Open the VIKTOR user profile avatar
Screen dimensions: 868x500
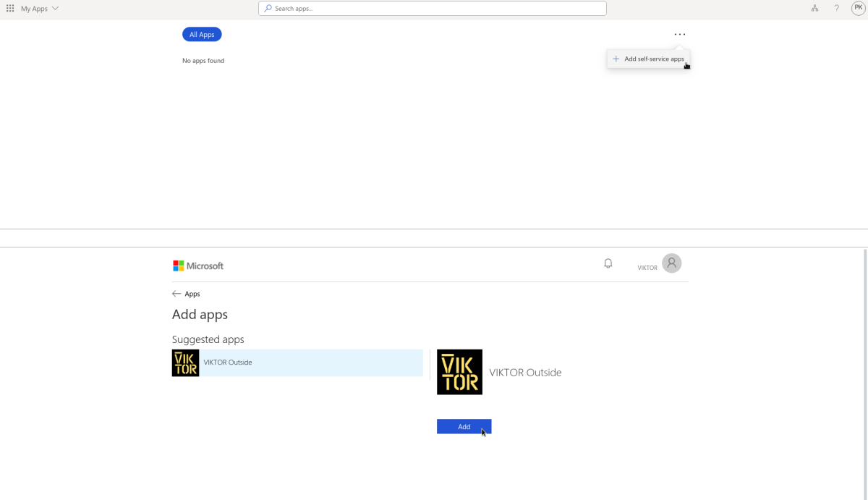click(671, 263)
